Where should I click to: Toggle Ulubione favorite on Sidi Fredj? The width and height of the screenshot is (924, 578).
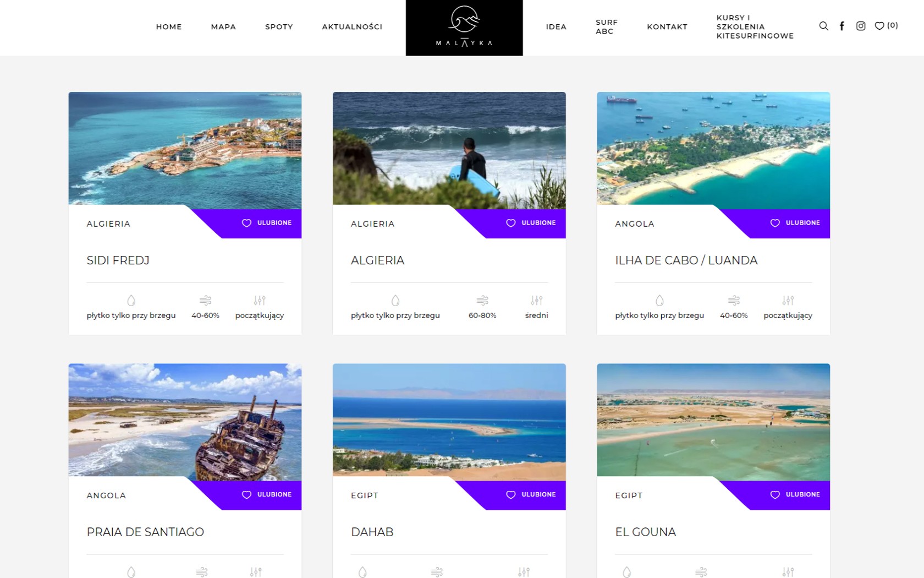pyautogui.click(x=267, y=223)
